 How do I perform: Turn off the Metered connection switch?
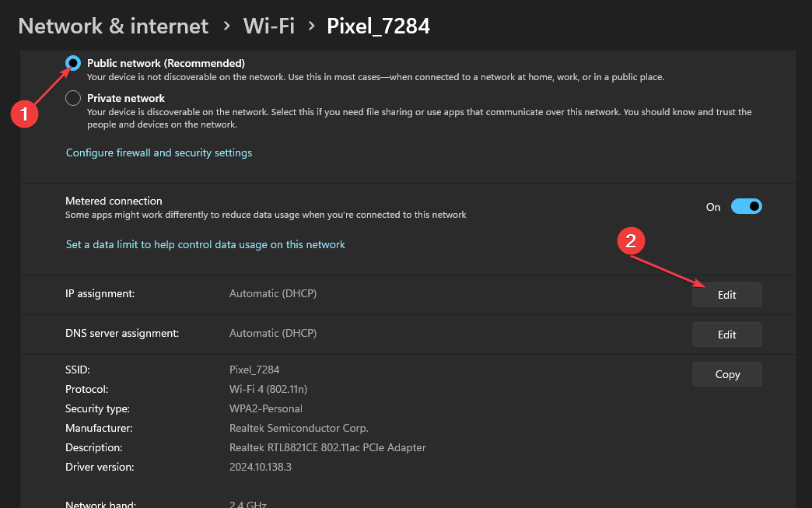(x=746, y=207)
